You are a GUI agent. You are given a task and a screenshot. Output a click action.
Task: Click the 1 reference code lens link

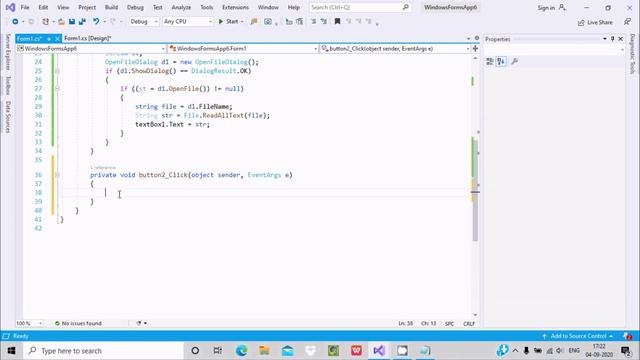click(103, 167)
